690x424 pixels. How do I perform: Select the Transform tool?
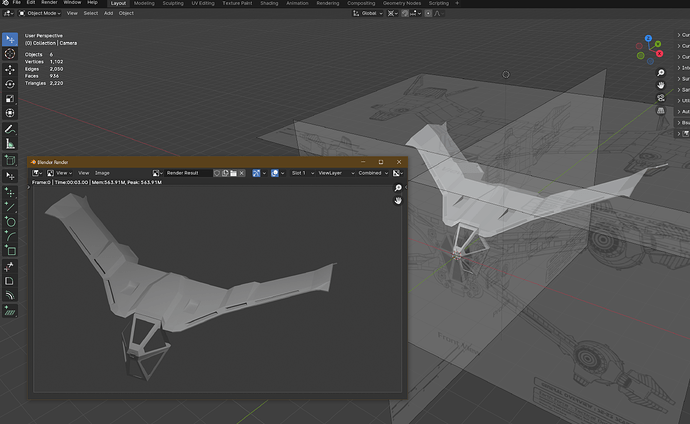[10, 113]
